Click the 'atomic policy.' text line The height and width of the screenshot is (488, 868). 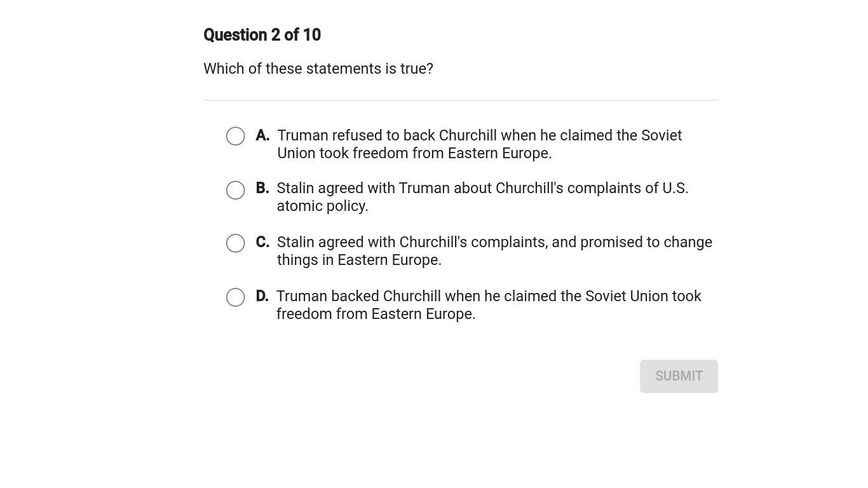pyautogui.click(x=322, y=206)
